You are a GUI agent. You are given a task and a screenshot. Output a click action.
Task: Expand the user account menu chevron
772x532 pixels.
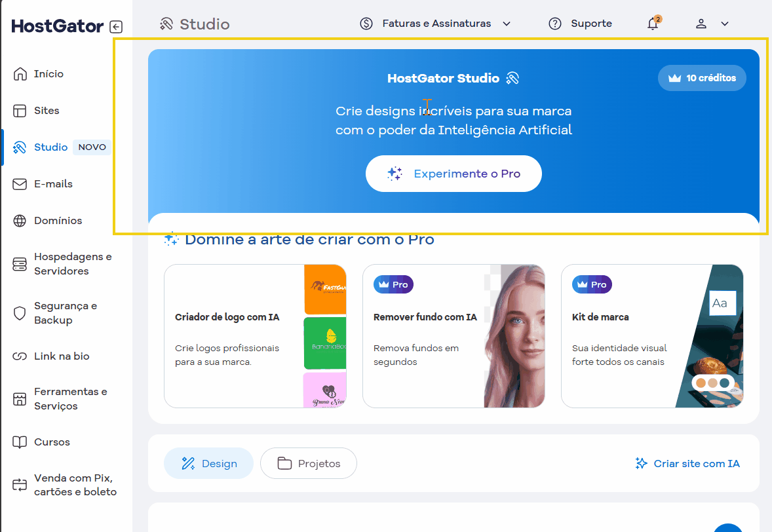point(725,24)
